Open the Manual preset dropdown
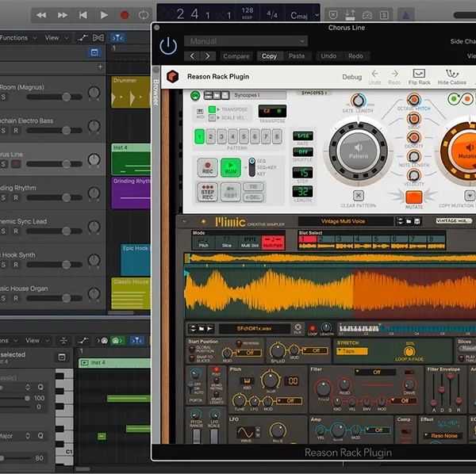Viewport: 476px width, 474px height. click(246, 41)
